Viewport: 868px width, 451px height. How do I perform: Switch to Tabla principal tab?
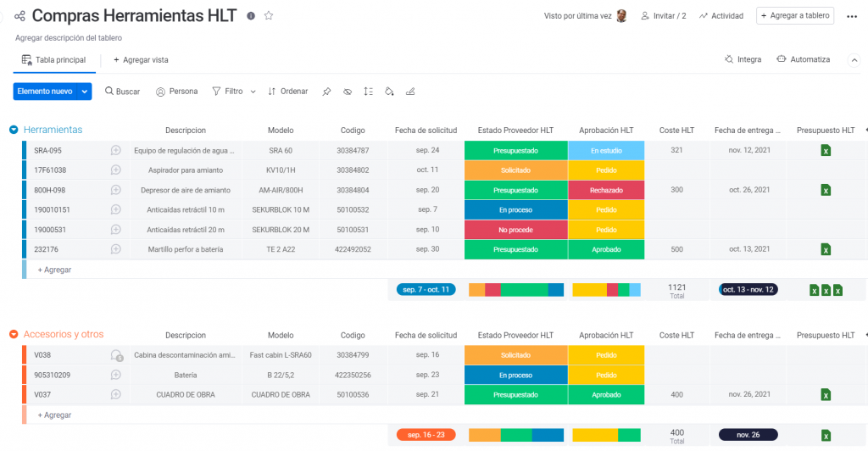point(53,60)
